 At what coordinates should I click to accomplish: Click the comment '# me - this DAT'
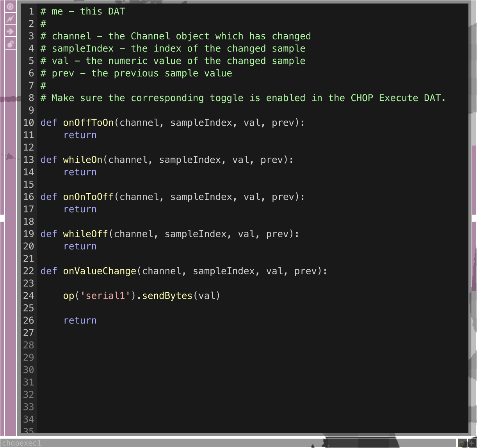[x=83, y=11]
